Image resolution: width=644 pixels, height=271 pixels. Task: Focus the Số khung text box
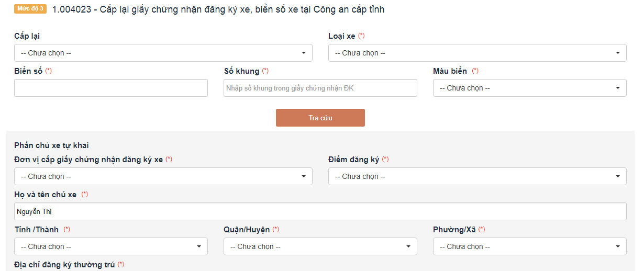coord(320,88)
